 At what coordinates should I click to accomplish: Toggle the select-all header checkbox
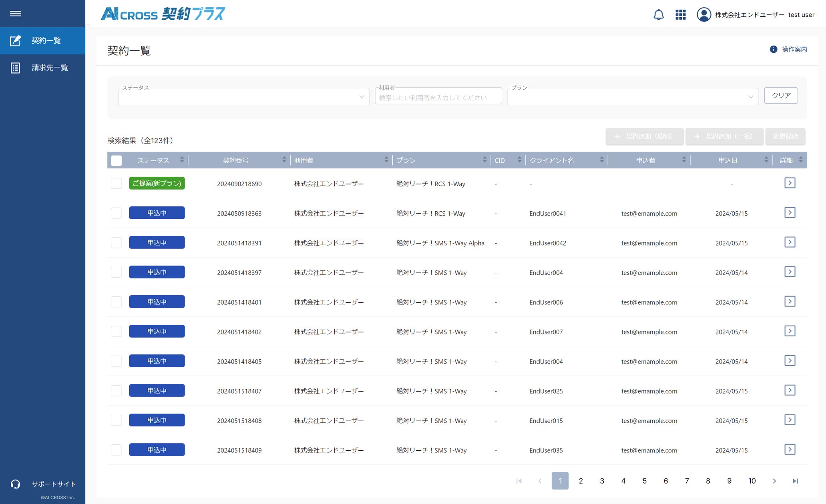117,160
